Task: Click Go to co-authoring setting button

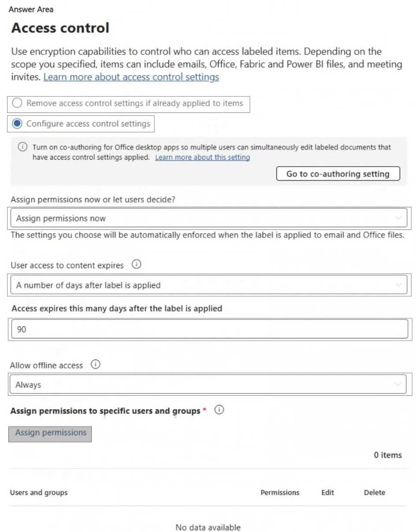Action: (338, 174)
